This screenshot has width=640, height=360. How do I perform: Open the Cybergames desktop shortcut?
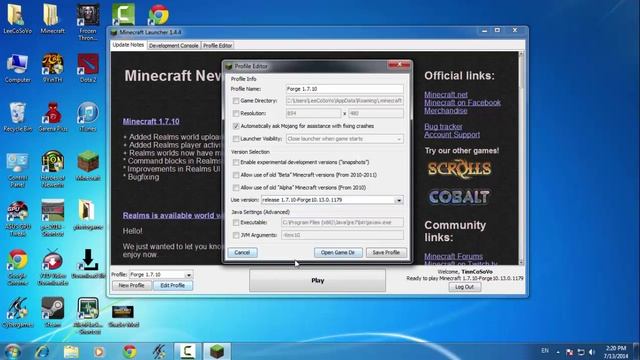(x=18, y=312)
